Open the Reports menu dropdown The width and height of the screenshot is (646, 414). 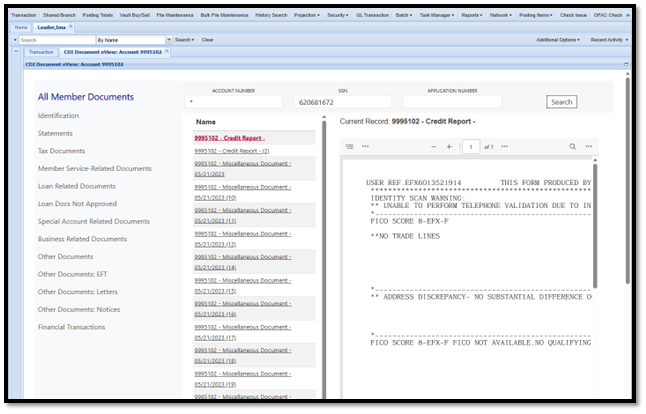point(472,15)
